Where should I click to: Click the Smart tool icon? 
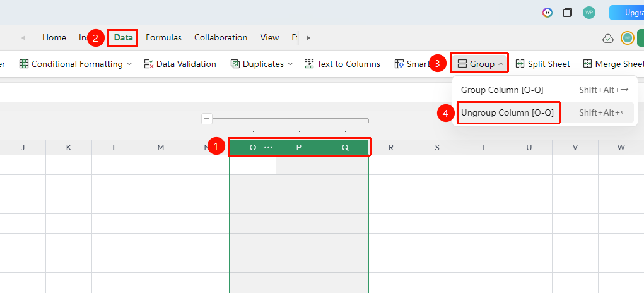tap(399, 64)
